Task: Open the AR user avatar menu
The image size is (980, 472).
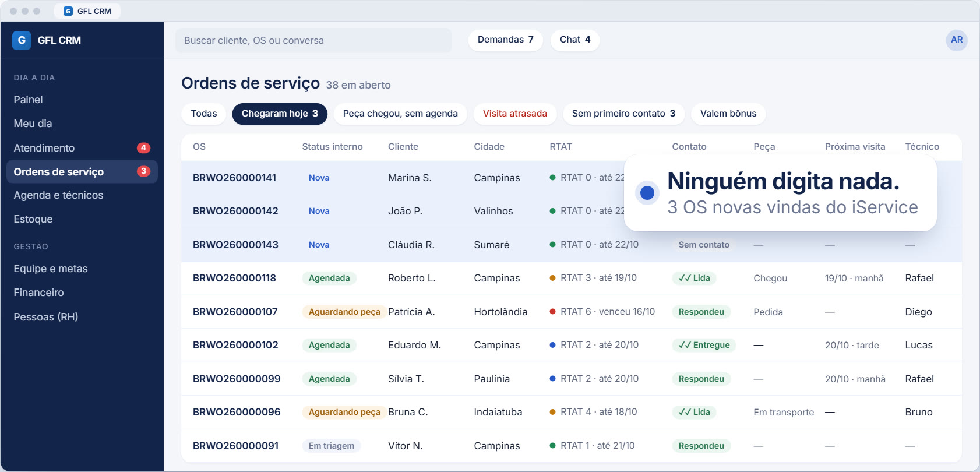Action: (957, 40)
